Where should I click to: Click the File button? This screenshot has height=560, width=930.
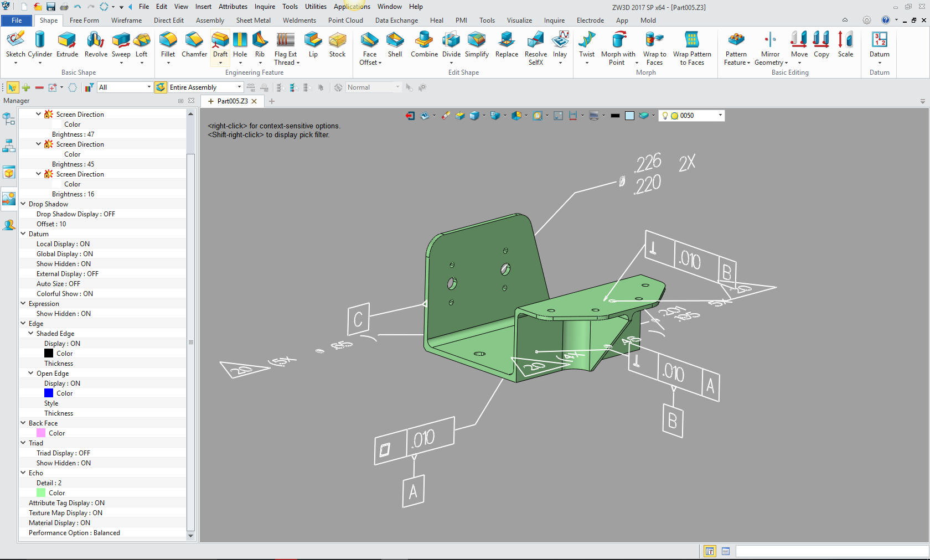(x=17, y=20)
